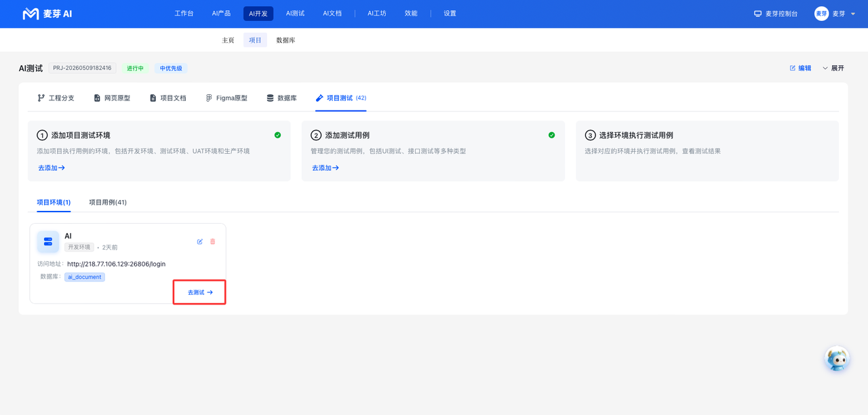Open the AI产品 menu
The width and height of the screenshot is (868, 415).
pyautogui.click(x=221, y=14)
